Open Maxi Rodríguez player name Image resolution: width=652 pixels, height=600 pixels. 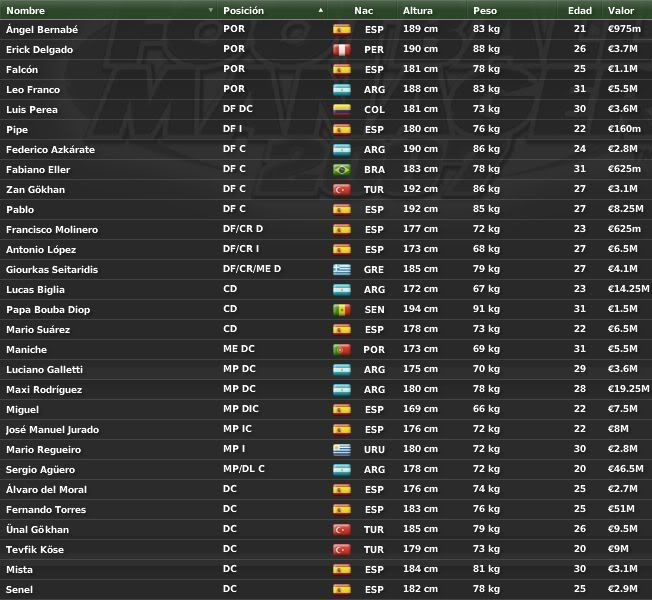click(x=44, y=390)
